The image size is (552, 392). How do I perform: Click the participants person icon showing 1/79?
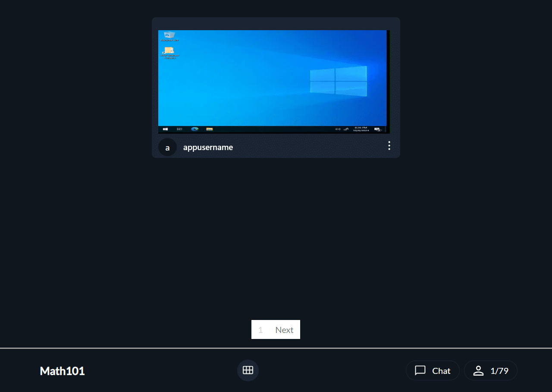coord(479,370)
